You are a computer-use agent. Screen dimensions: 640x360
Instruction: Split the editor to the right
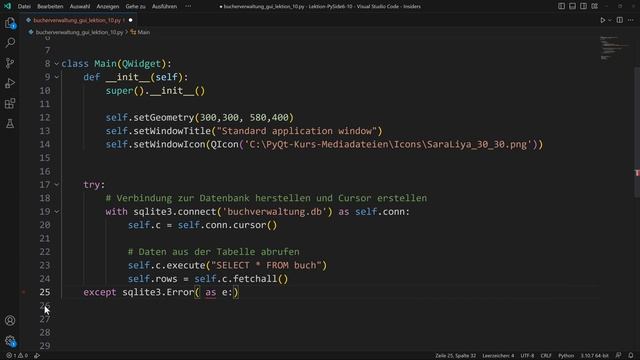click(x=620, y=20)
